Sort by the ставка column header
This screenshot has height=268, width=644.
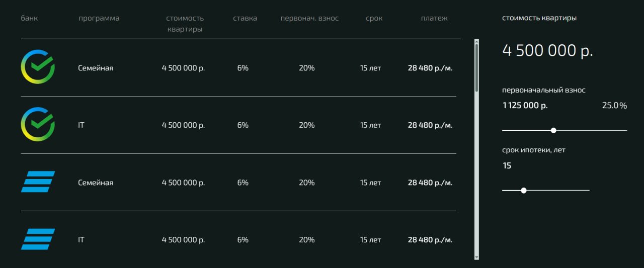[x=245, y=19]
